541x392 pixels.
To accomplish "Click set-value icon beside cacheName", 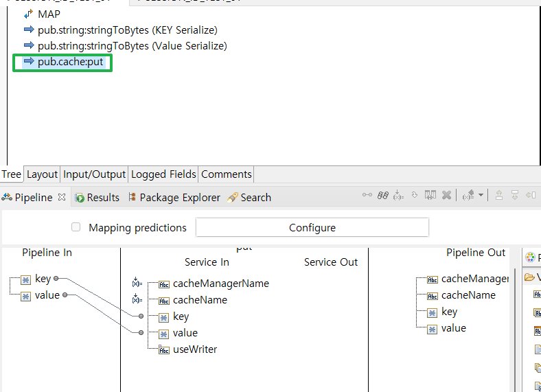I will pyautogui.click(x=136, y=299).
